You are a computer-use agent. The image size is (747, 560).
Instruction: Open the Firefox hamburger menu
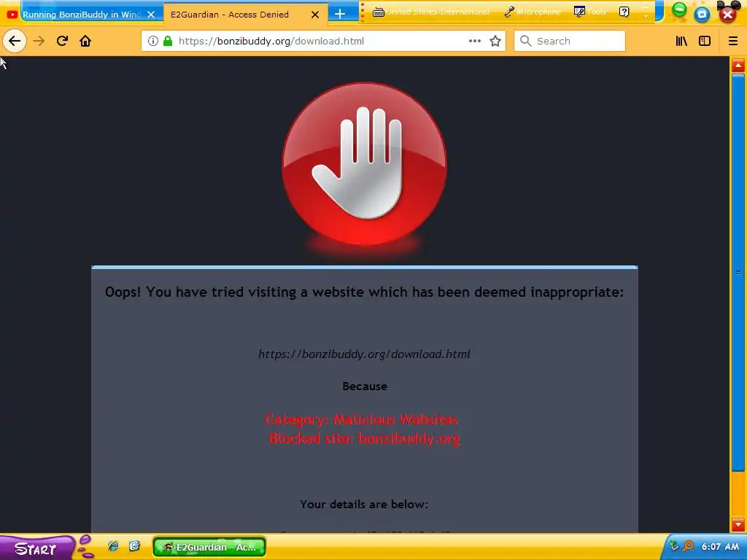733,41
